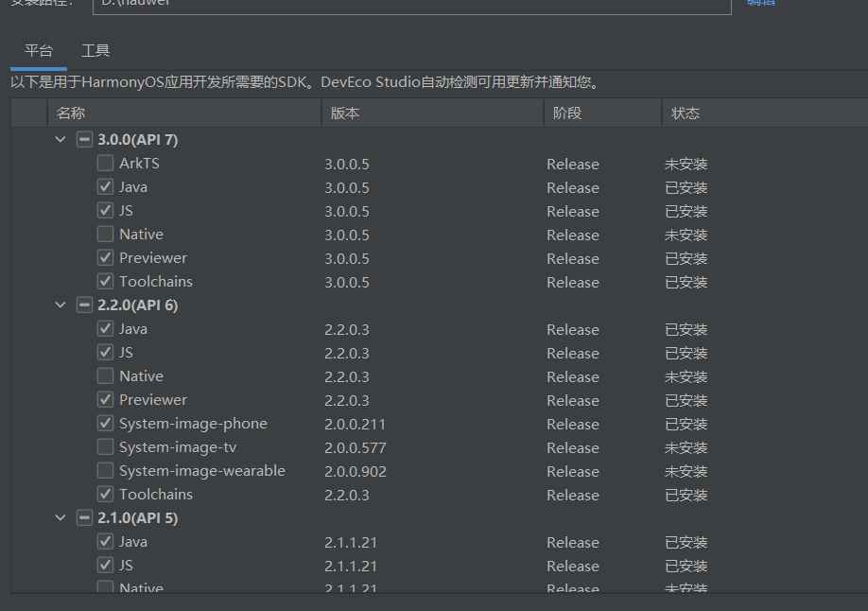
Task: Click Release stage in System-image-wearable row
Action: coord(573,471)
